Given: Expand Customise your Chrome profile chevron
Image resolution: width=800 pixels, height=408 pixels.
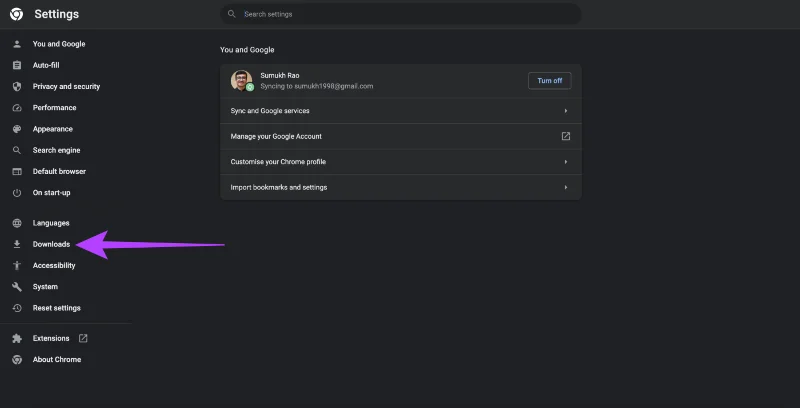Looking at the screenshot, I should [565, 162].
